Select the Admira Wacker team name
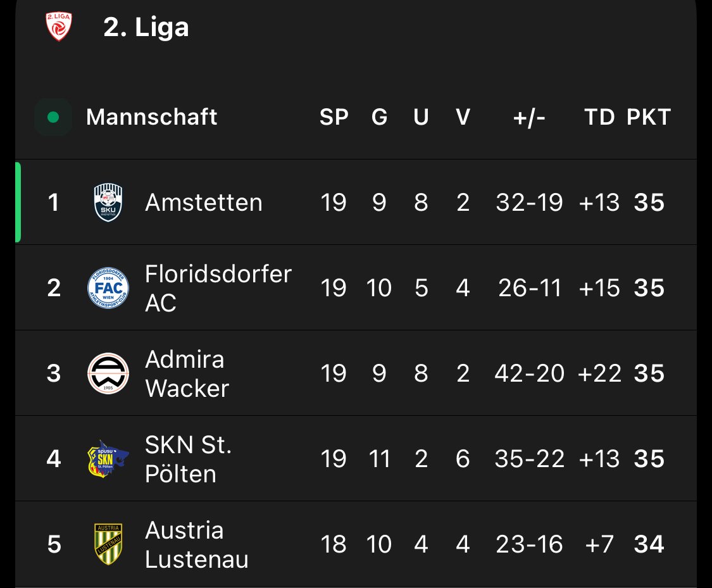The height and width of the screenshot is (588, 712). tap(187, 373)
